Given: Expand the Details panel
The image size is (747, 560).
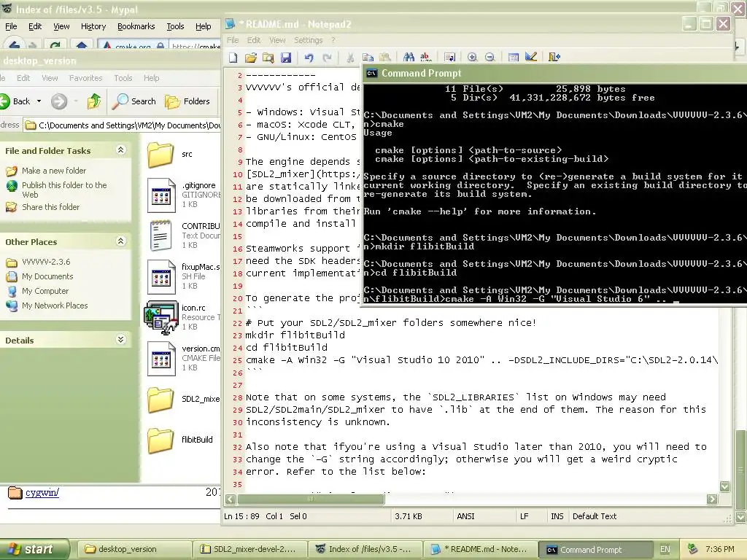Looking at the screenshot, I should [x=121, y=340].
